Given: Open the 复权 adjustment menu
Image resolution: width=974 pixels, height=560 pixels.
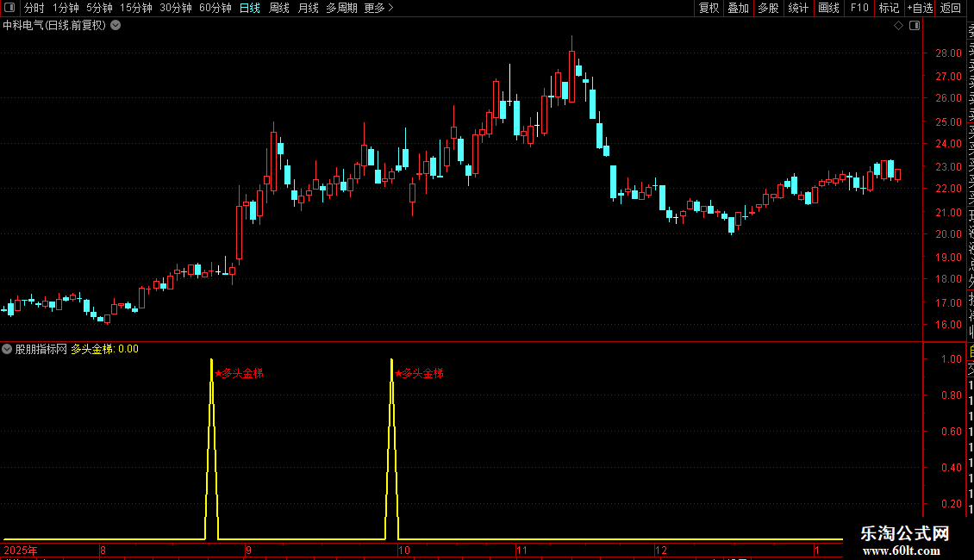Looking at the screenshot, I should [709, 8].
